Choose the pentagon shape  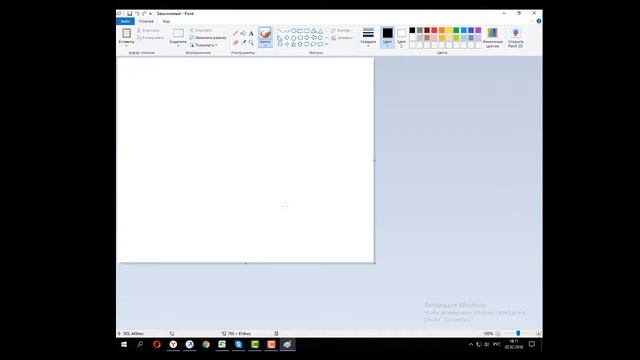click(x=293, y=38)
